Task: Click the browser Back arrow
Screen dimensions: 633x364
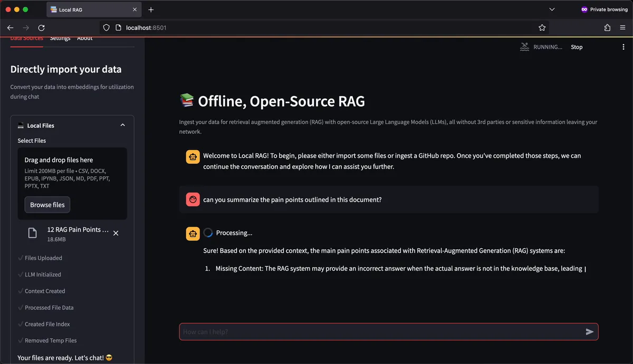Action: coord(11,27)
